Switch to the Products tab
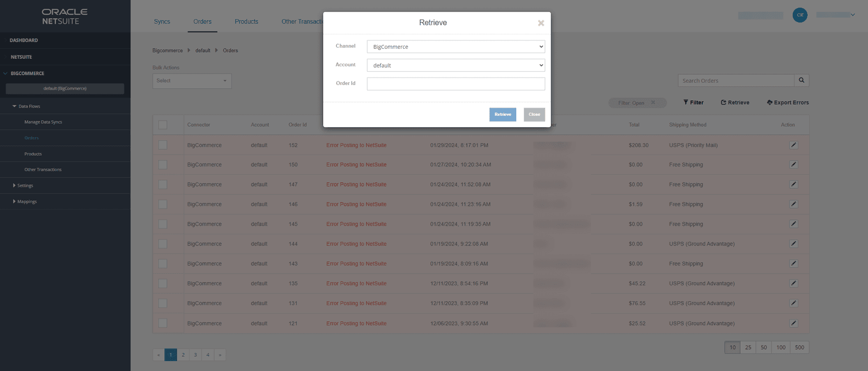This screenshot has height=371, width=868. (246, 21)
